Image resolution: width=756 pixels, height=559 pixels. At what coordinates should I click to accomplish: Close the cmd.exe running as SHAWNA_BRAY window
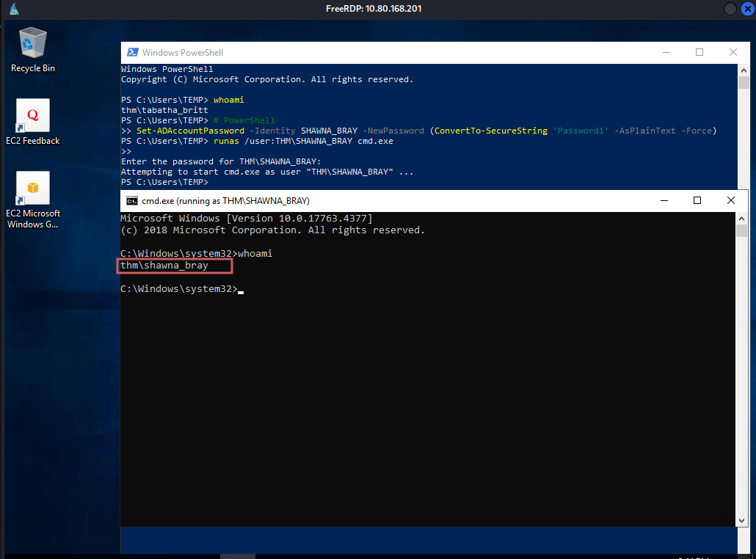(x=731, y=200)
